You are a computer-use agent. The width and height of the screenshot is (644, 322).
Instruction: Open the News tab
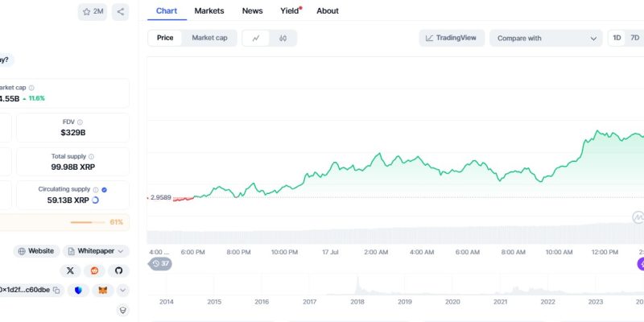tap(252, 11)
